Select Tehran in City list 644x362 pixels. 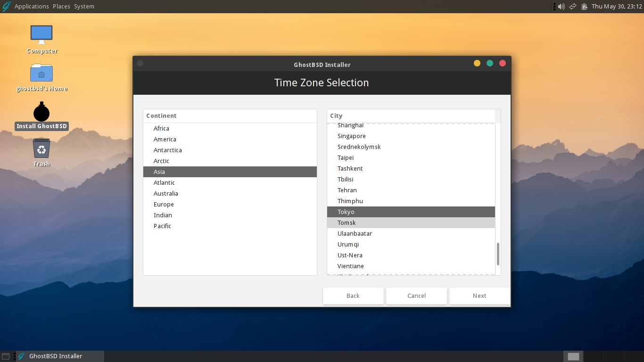tap(411, 190)
